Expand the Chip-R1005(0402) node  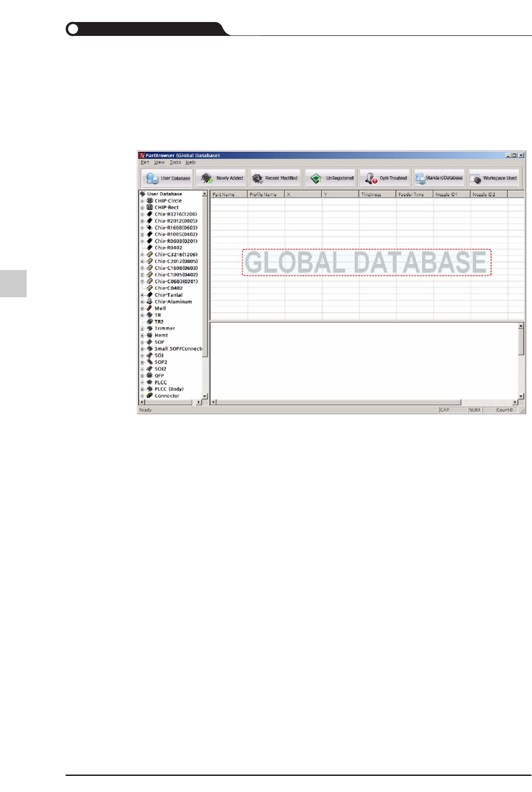pos(142,234)
